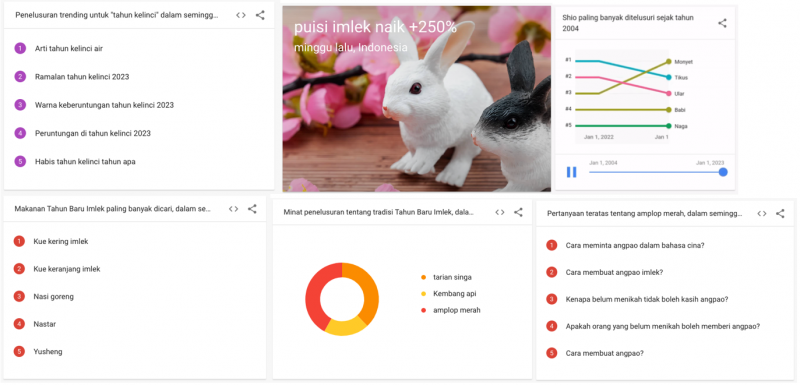This screenshot has width=800, height=385.
Task: Open question 'Cara membuat angpao imlek?'
Action: [x=614, y=272]
